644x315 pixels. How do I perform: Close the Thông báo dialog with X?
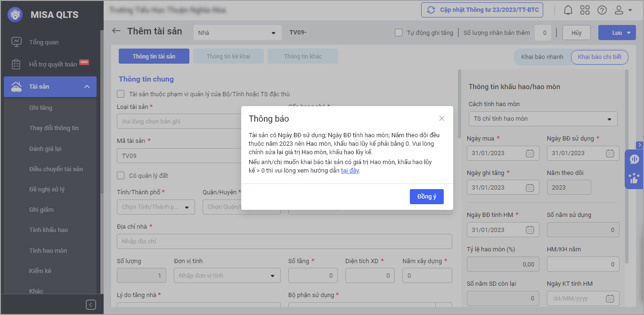[x=441, y=118]
